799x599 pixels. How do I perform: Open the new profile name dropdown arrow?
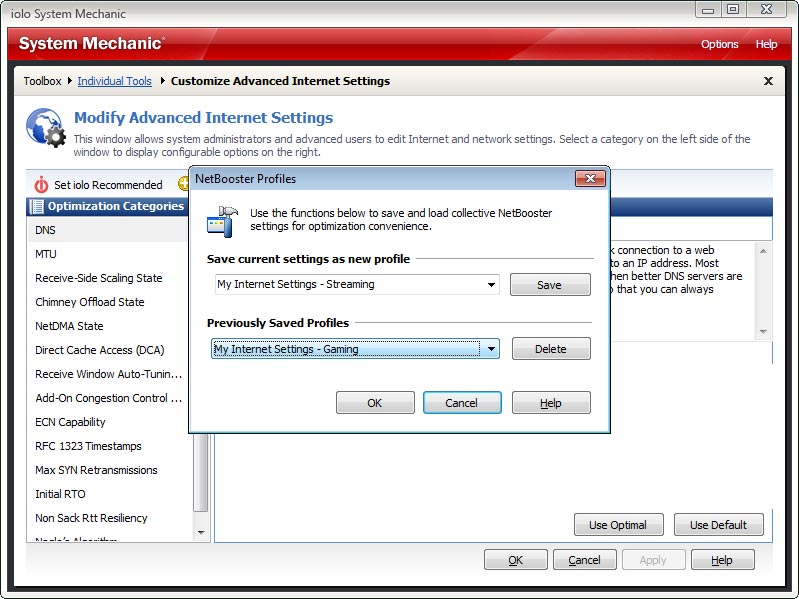[x=491, y=284]
